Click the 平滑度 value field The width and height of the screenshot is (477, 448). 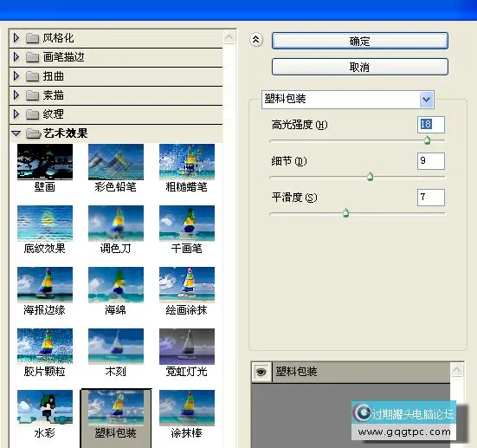(431, 198)
